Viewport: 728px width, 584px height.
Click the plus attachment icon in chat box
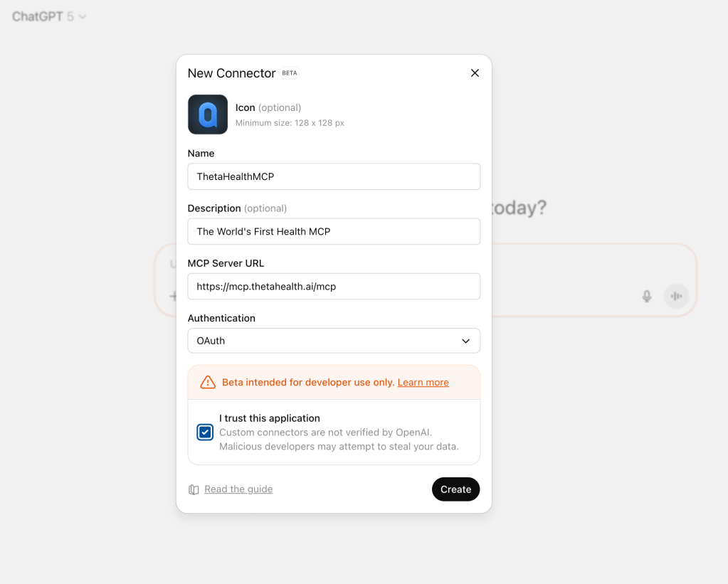click(x=173, y=296)
